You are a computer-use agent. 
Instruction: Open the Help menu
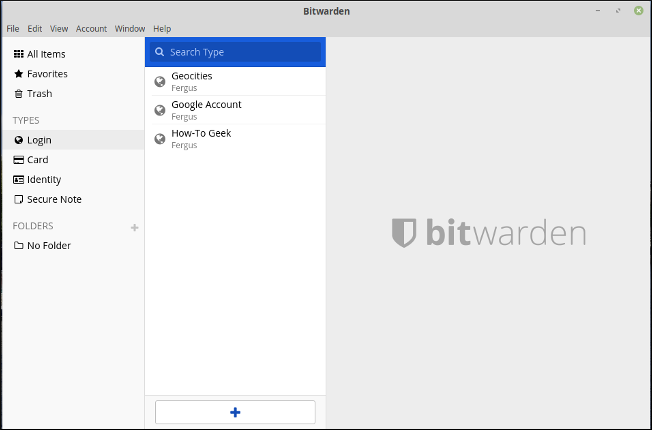(162, 29)
